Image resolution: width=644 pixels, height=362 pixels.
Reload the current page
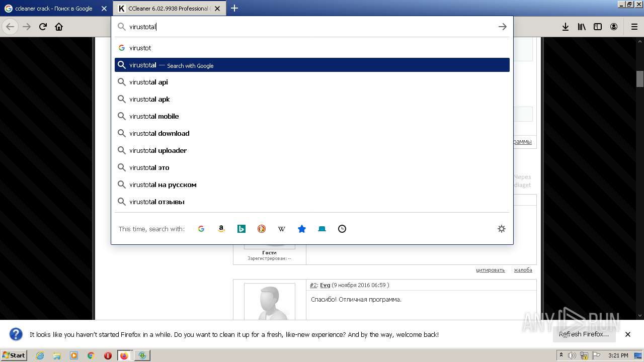click(x=43, y=27)
